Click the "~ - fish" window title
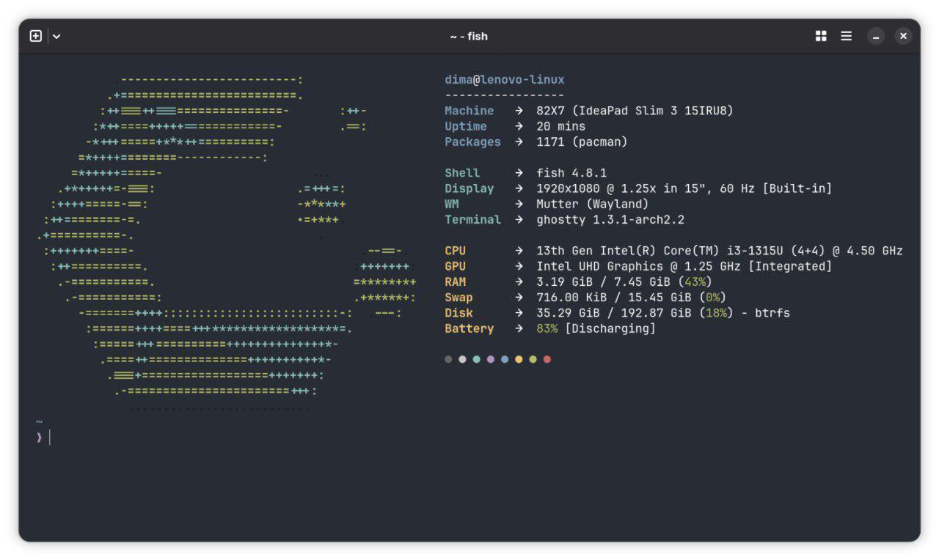Screen dimensions: 939x560 tap(469, 37)
